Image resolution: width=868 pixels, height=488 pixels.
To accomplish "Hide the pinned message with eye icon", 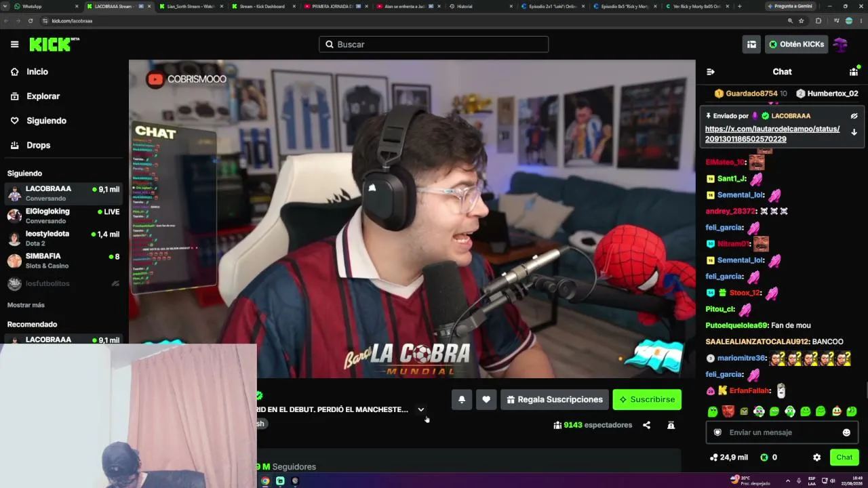I will 854,116.
